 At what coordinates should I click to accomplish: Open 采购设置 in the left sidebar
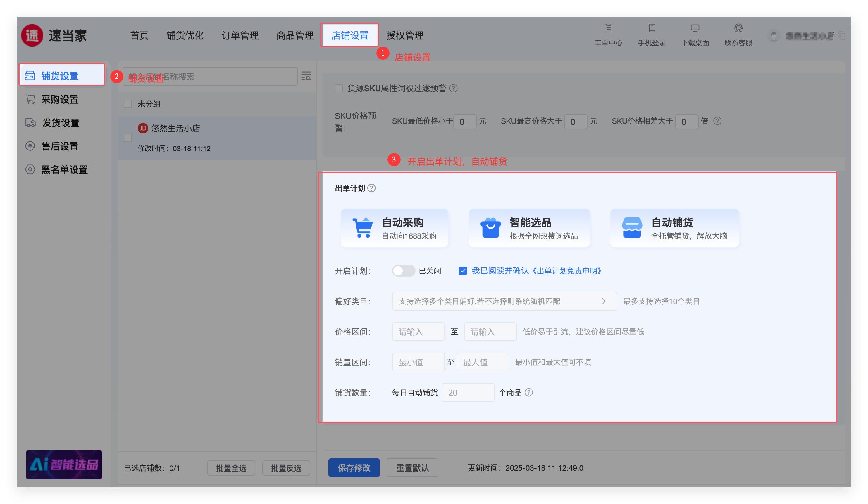[60, 100]
